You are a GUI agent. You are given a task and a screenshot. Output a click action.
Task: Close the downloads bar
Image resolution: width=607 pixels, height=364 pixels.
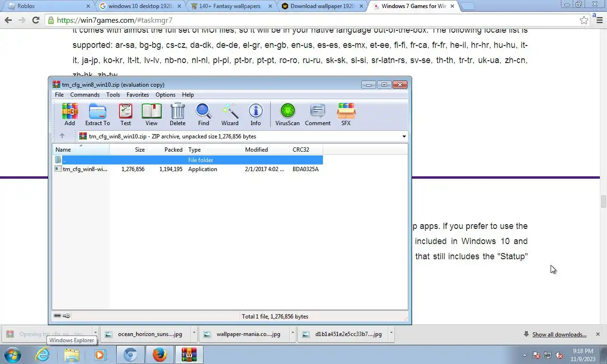[598, 334]
